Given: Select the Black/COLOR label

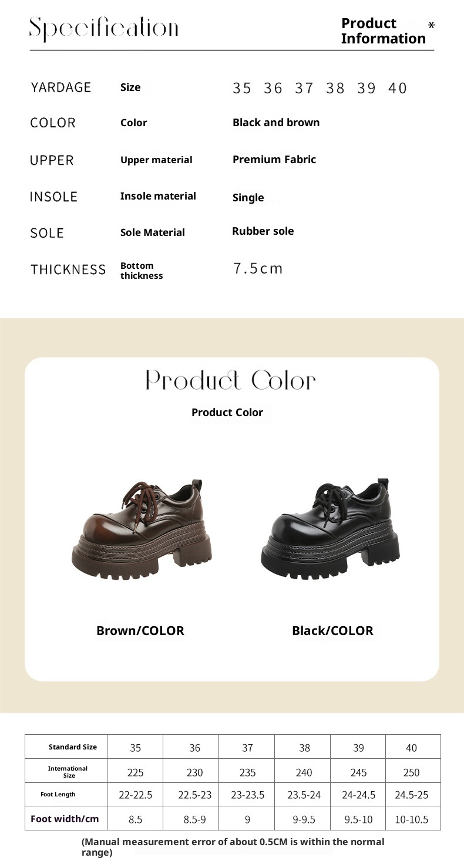Looking at the screenshot, I should click(x=332, y=631).
